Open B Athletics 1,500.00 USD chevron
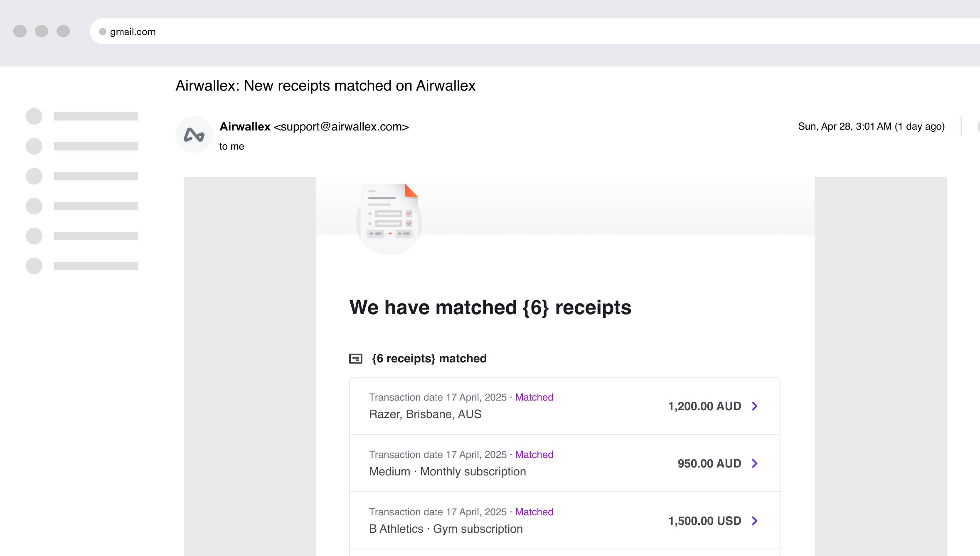980x556 pixels. tap(755, 521)
